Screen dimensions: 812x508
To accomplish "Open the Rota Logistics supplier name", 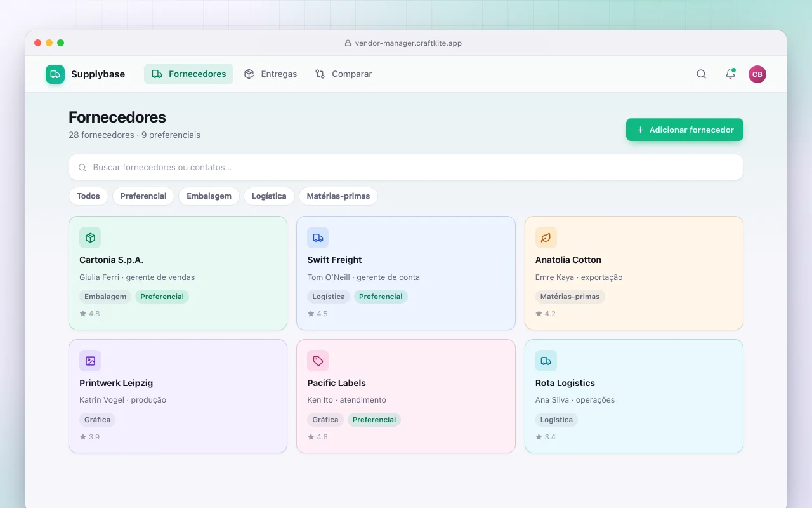I will click(x=565, y=383).
